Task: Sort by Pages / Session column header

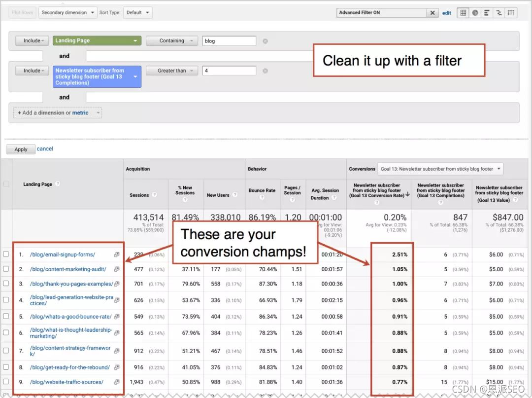Action: (293, 190)
